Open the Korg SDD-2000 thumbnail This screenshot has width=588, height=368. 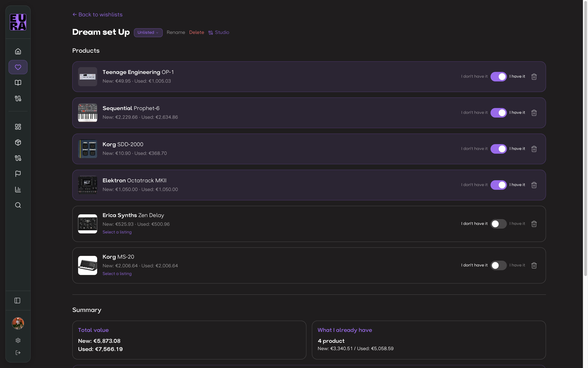pyautogui.click(x=87, y=149)
